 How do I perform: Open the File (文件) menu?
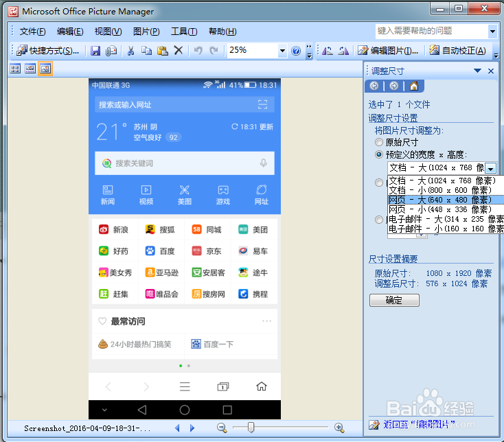tap(32, 32)
